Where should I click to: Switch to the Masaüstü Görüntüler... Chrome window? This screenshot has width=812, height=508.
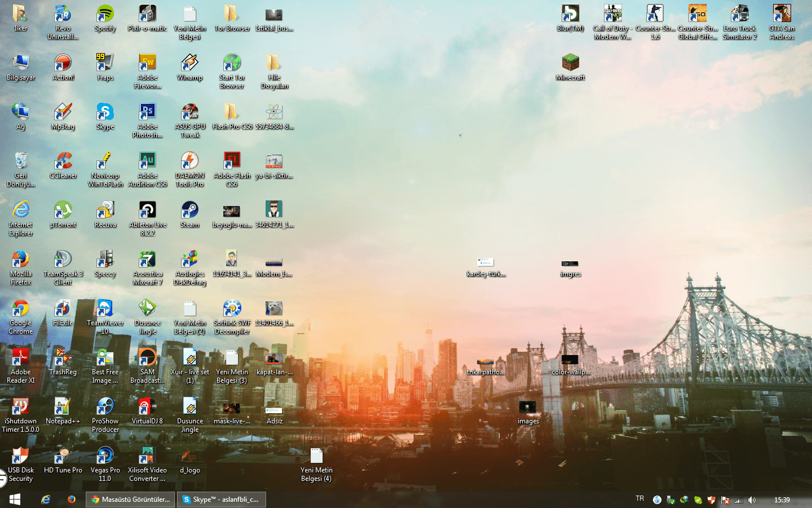130,500
